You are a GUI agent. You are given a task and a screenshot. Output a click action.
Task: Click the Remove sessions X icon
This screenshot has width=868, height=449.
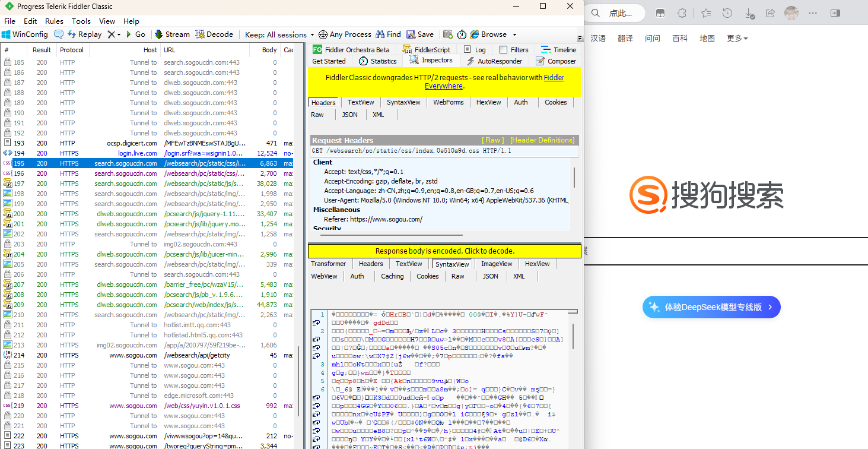coord(111,34)
